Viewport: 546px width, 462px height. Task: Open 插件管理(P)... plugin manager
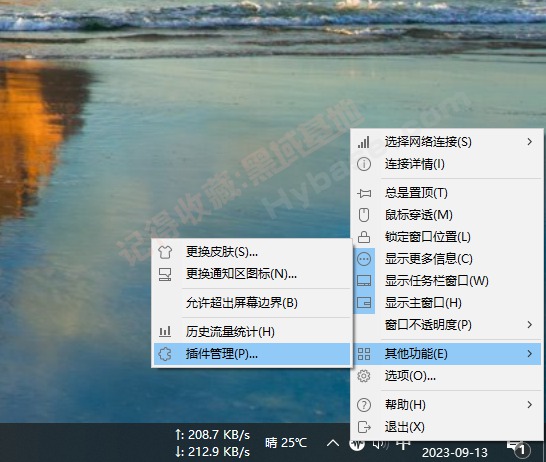tap(252, 354)
